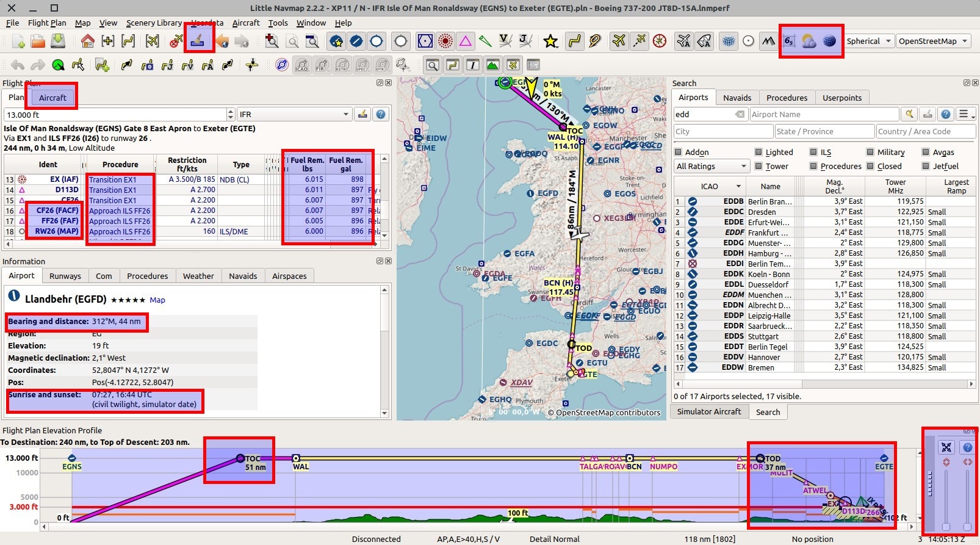Expand the OpenStreetMap theme dropdown
Image resolution: width=980 pixels, height=545 pixels.
click(933, 42)
